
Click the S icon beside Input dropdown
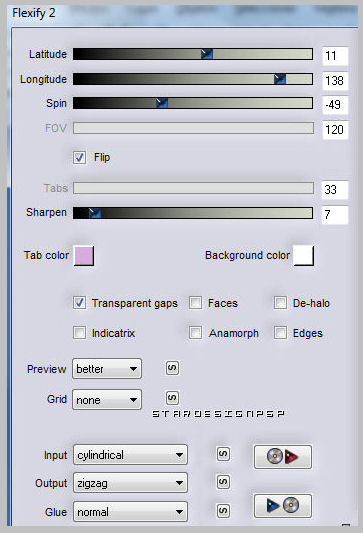(223, 454)
